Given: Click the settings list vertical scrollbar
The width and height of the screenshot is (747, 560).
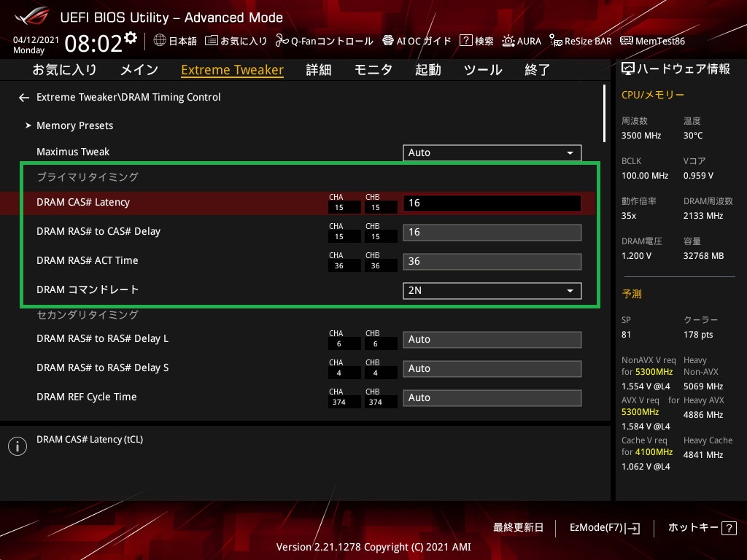Looking at the screenshot, I should click(604, 113).
